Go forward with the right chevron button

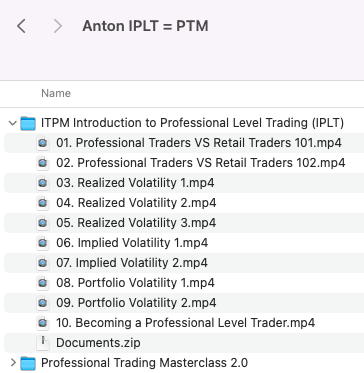[58, 26]
